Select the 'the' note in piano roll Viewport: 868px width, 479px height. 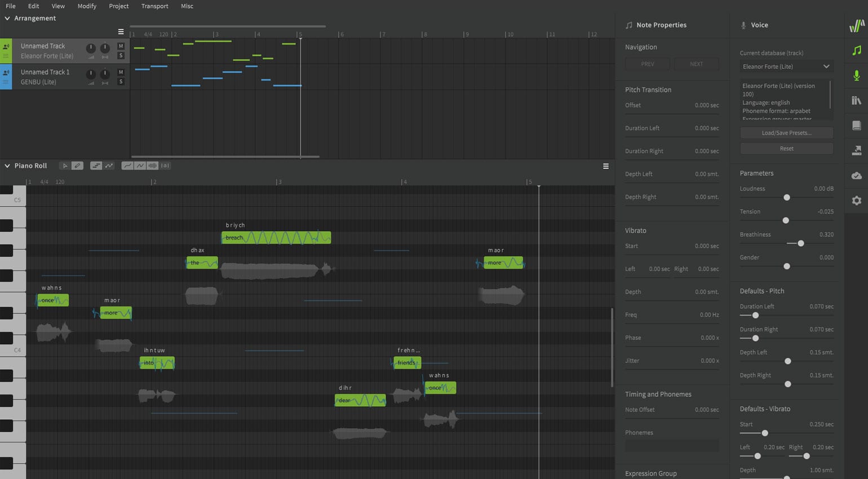(202, 263)
